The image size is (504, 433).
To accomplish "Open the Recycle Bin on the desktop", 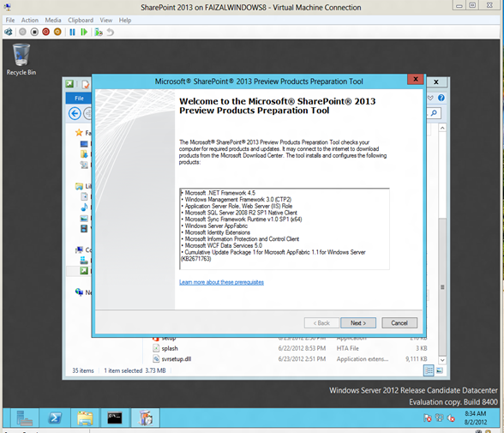I will [x=21, y=60].
